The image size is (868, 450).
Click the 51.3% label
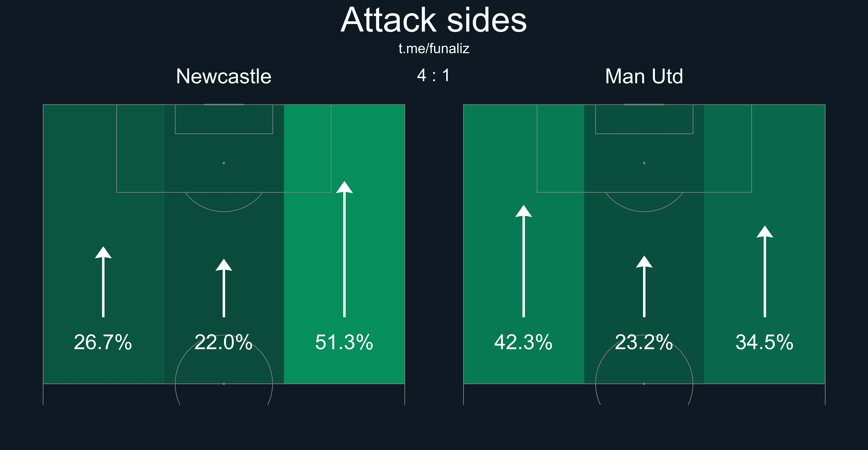click(x=344, y=342)
